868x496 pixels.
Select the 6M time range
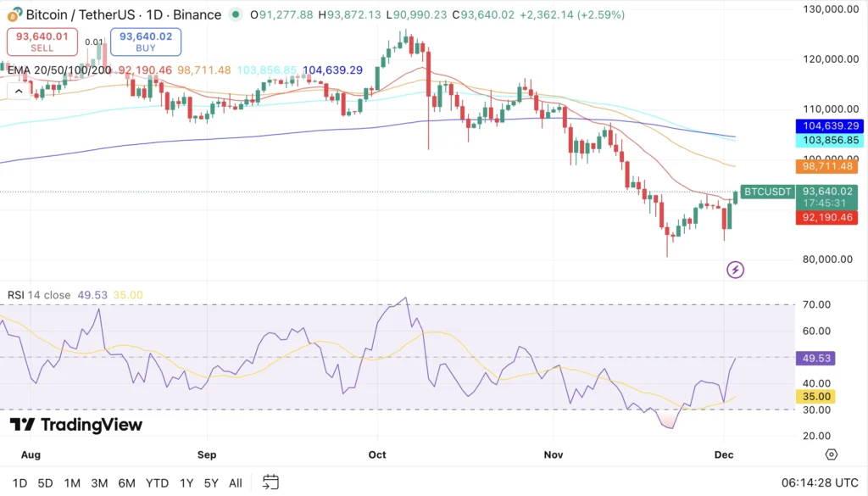(x=127, y=483)
